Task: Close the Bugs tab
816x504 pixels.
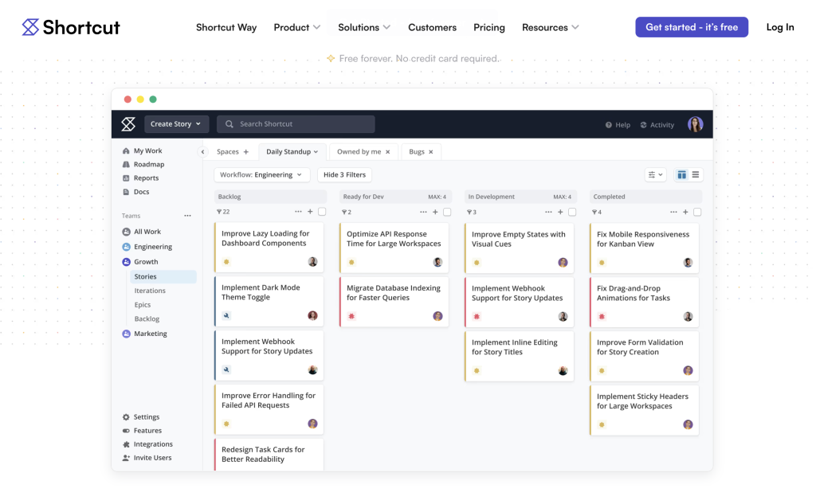Action: (x=431, y=152)
